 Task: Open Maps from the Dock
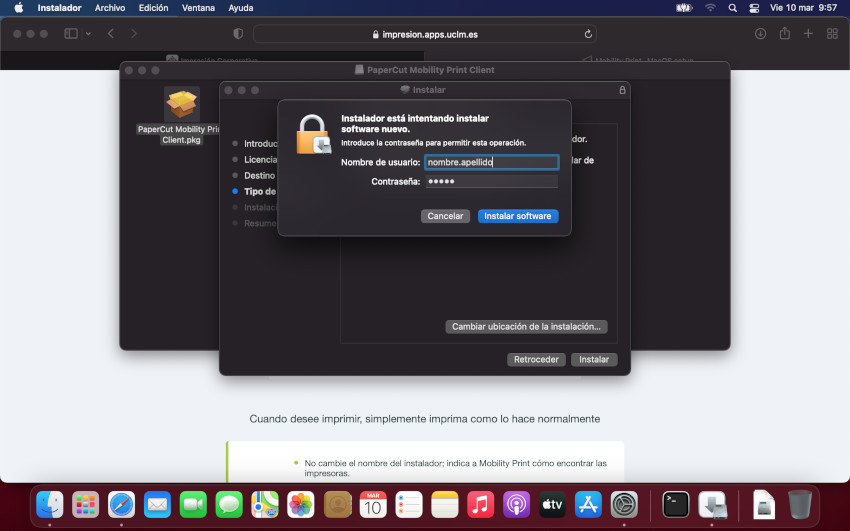tap(265, 504)
